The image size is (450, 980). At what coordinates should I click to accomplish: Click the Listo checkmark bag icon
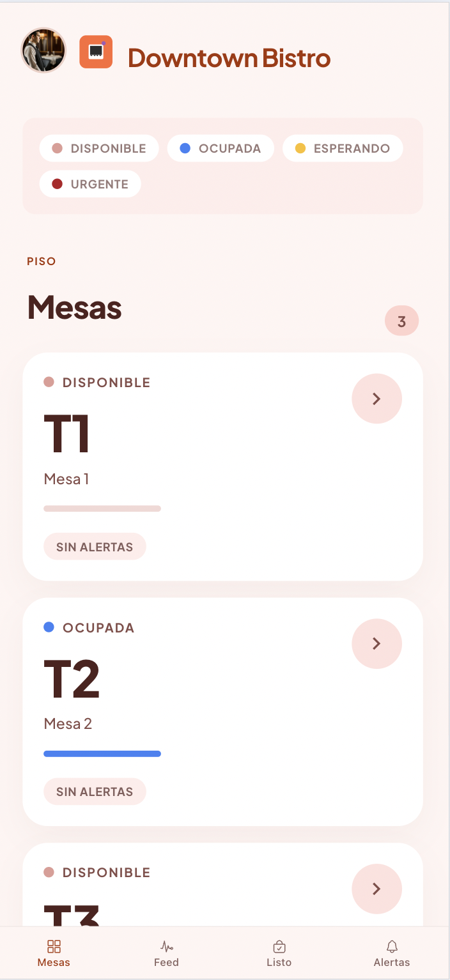point(279,947)
